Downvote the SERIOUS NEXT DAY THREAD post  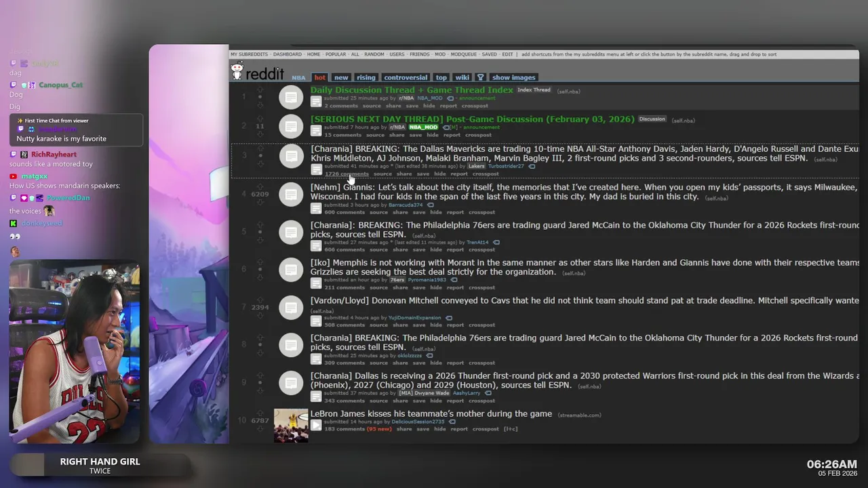260,134
